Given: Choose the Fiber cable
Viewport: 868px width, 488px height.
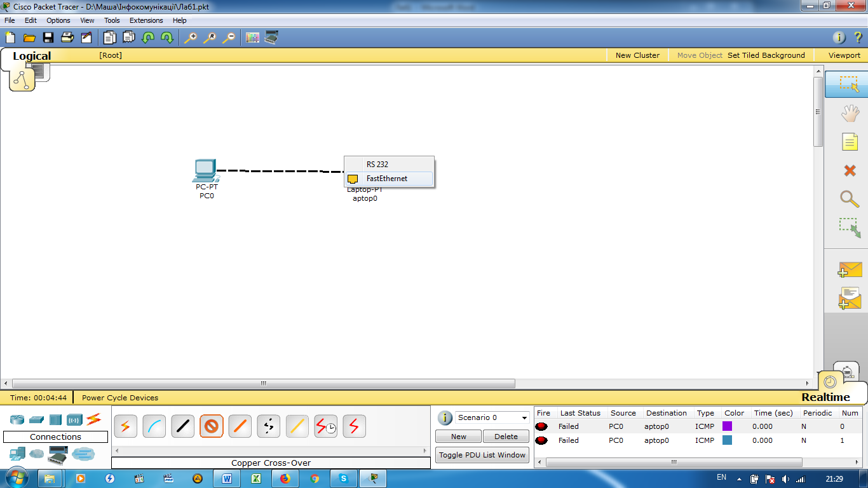Looking at the screenshot, I should tap(240, 426).
